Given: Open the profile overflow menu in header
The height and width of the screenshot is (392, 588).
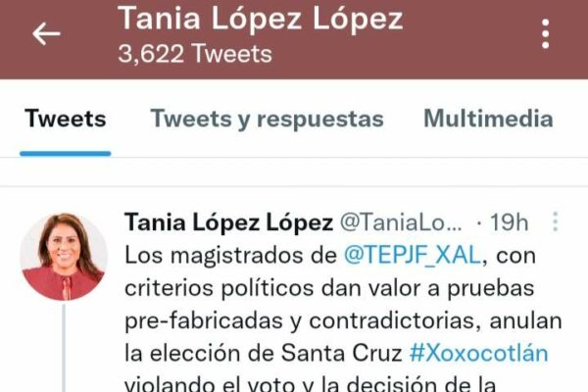Looking at the screenshot, I should [x=545, y=33].
